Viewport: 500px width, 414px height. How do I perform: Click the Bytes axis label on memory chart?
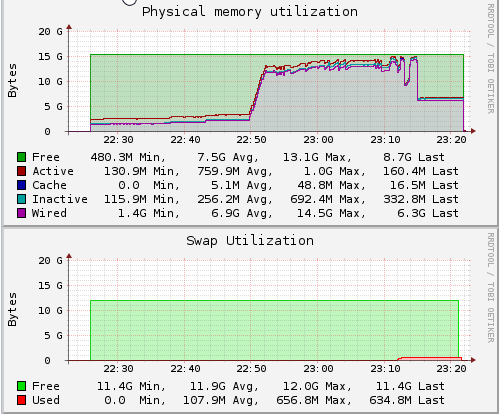click(x=12, y=81)
